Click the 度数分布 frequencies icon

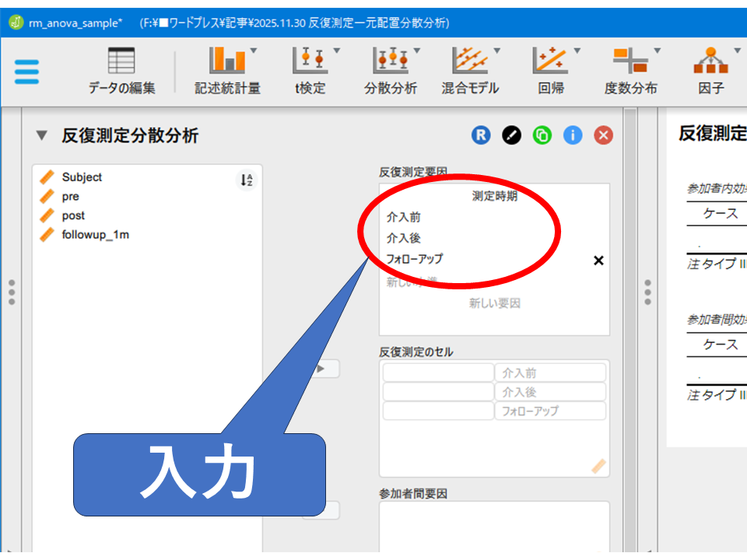pos(630,71)
